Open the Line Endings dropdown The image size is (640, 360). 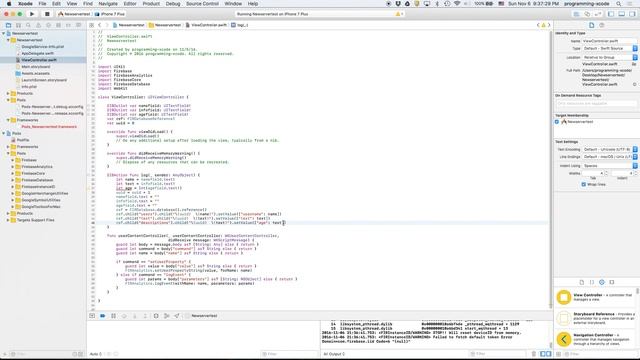[610, 157]
